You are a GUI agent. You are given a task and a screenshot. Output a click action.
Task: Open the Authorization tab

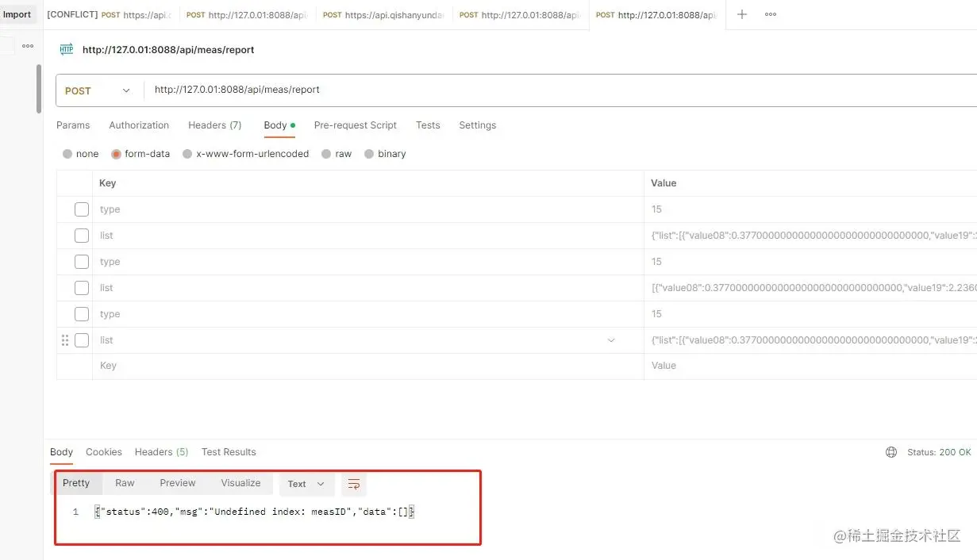(x=139, y=125)
